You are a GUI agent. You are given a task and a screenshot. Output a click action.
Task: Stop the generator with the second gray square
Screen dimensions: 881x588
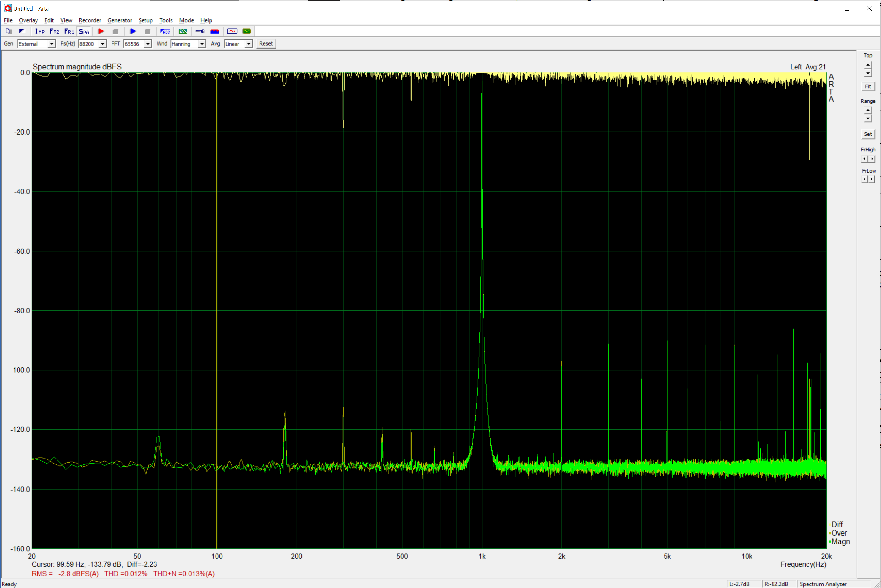coord(148,31)
